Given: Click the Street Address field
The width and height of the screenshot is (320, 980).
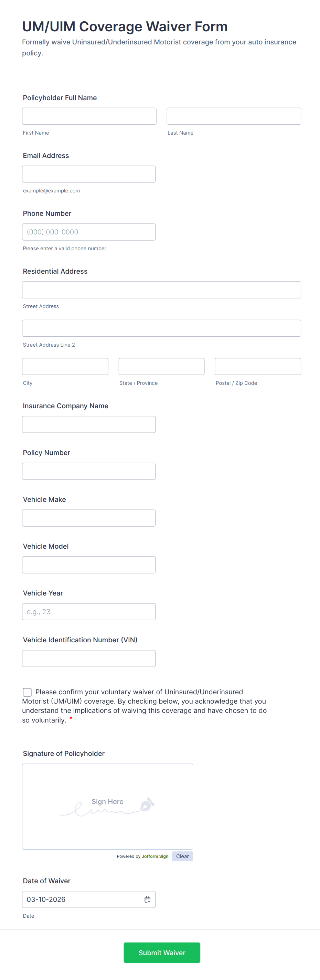Looking at the screenshot, I should [161, 289].
